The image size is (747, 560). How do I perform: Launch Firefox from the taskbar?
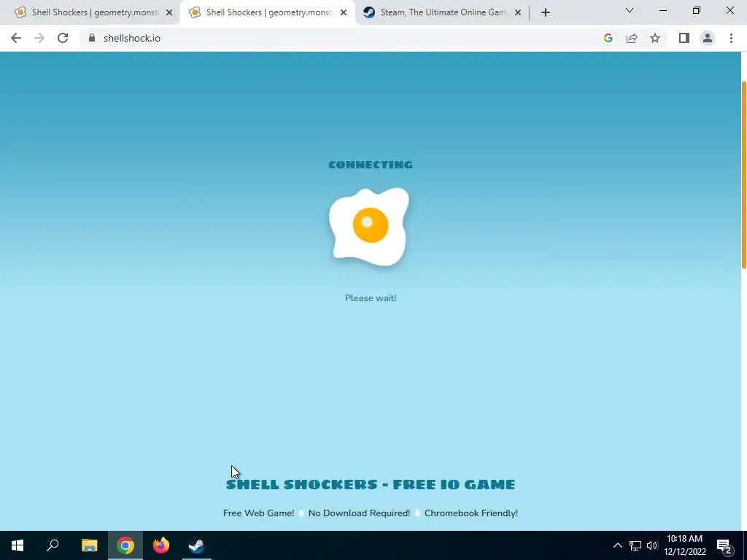[161, 545]
